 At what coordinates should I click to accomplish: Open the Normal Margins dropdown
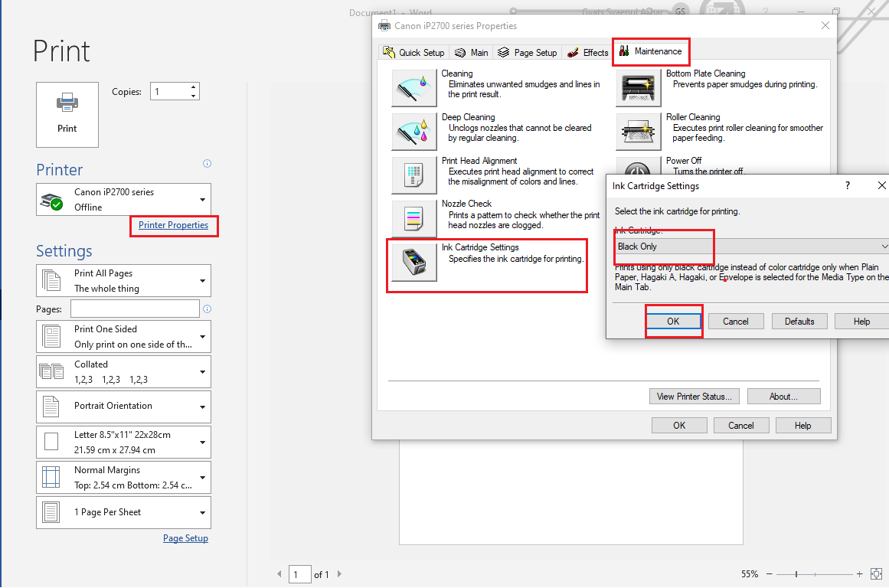pyautogui.click(x=123, y=478)
